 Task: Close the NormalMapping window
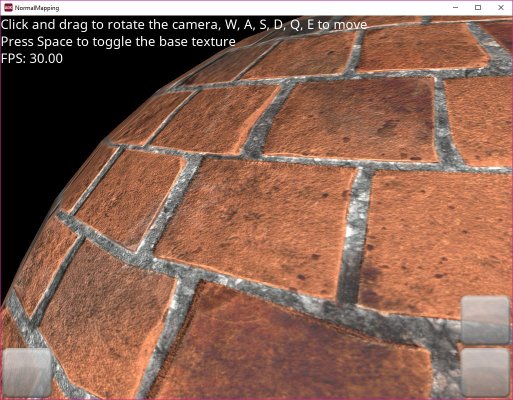click(501, 8)
